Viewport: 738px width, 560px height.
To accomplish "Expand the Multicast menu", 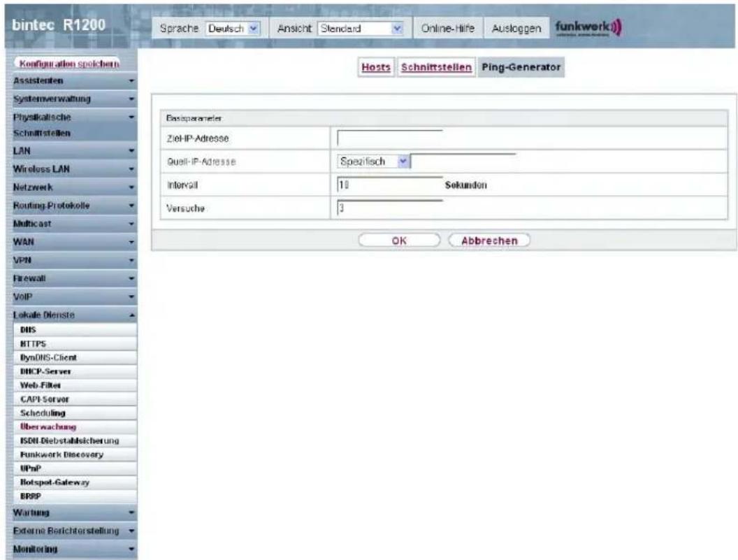I will coord(73,224).
